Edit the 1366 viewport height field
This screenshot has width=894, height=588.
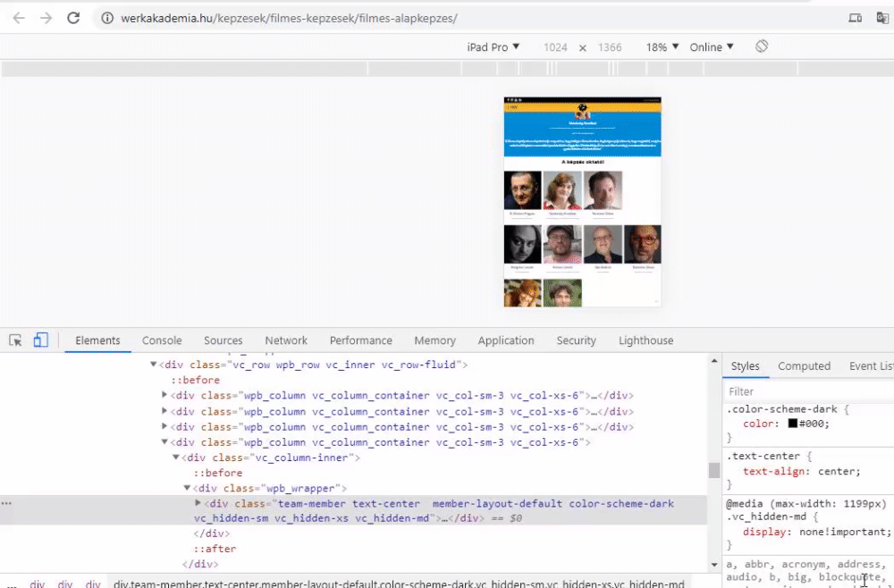coord(610,47)
